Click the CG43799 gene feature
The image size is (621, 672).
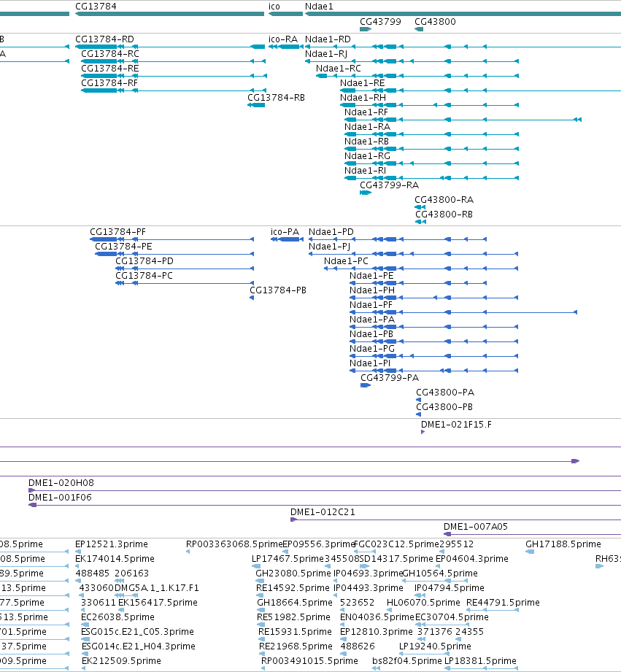pos(366,29)
